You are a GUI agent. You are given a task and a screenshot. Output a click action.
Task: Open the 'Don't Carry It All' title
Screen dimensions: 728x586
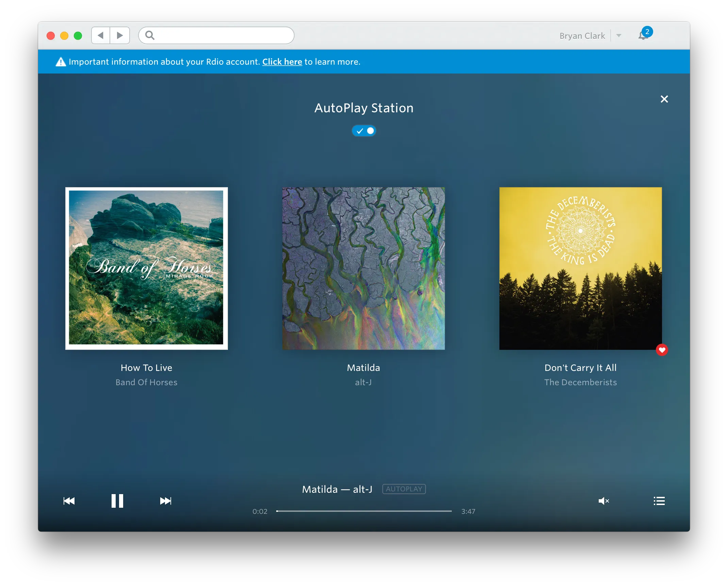[580, 368]
